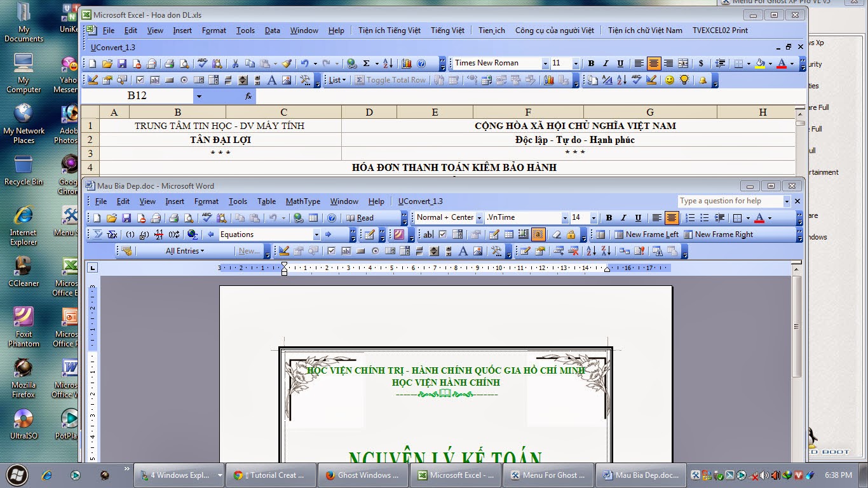The height and width of the screenshot is (488, 868).
Task: Toggle Center alignment in Excel
Action: (x=654, y=64)
